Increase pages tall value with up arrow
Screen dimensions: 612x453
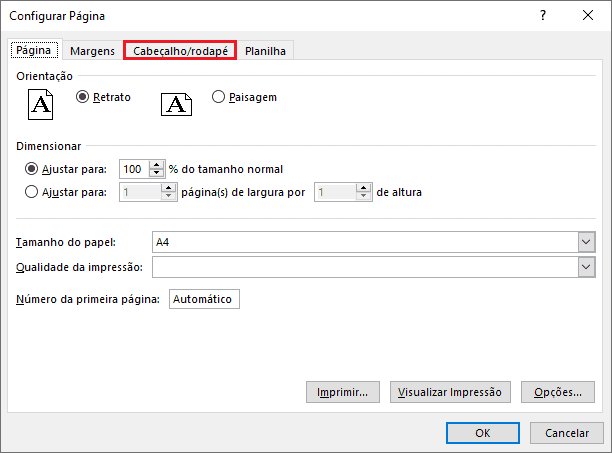coord(363,188)
